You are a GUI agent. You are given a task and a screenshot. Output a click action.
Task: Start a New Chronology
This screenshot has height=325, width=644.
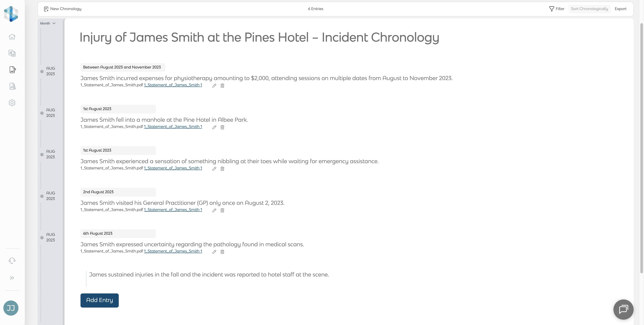pyautogui.click(x=63, y=9)
